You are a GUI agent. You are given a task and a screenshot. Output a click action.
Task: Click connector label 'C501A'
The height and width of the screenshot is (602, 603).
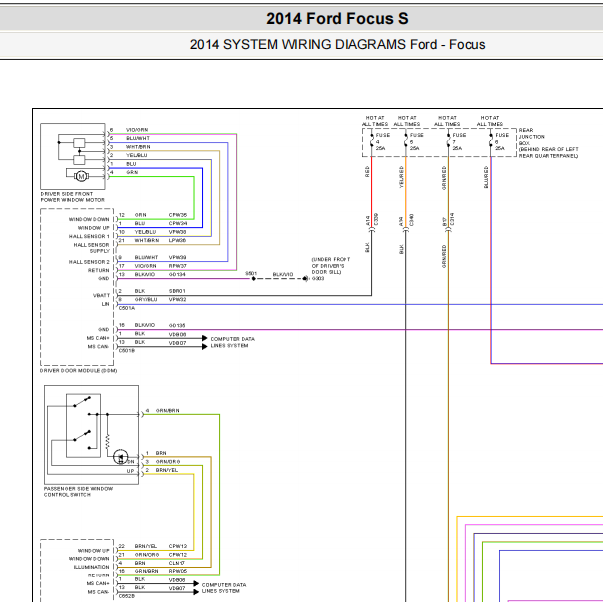pyautogui.click(x=127, y=308)
